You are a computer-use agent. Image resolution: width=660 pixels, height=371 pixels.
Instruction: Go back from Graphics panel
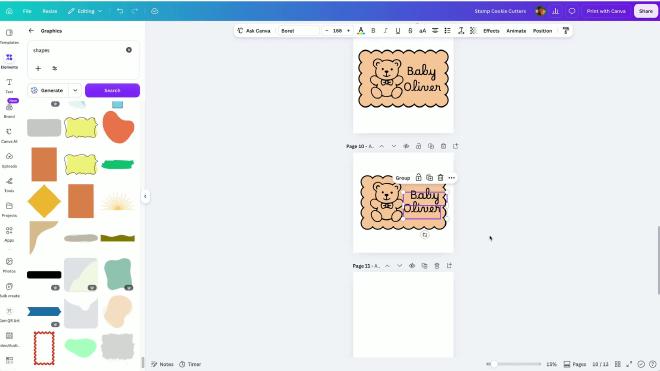(31, 31)
